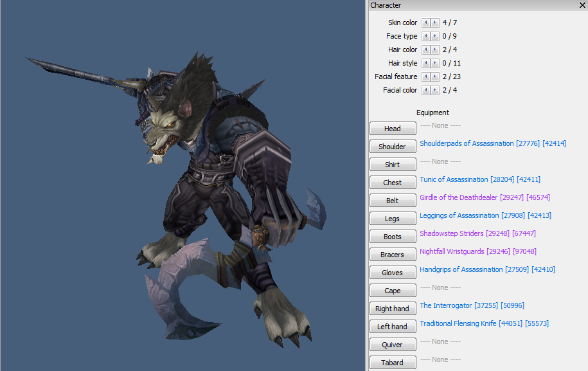The height and width of the screenshot is (371, 588).
Task: Choose a Shirt item
Action: pyautogui.click(x=393, y=165)
